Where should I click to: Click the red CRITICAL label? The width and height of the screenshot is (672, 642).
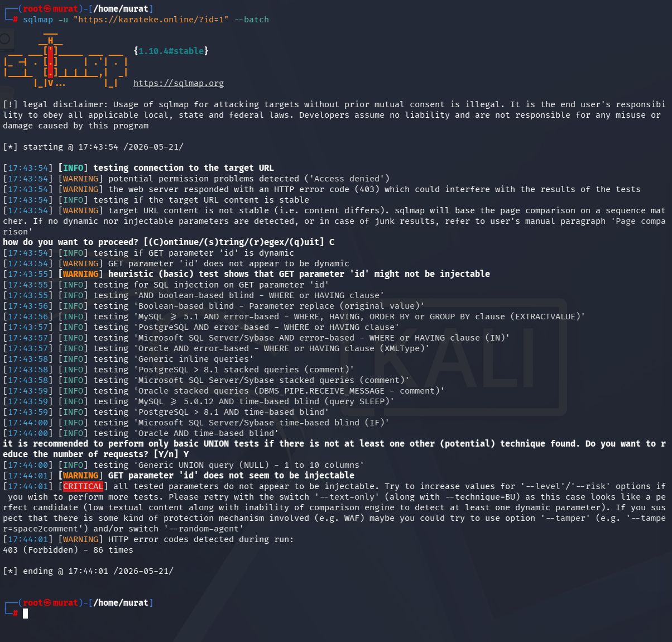tap(83, 486)
